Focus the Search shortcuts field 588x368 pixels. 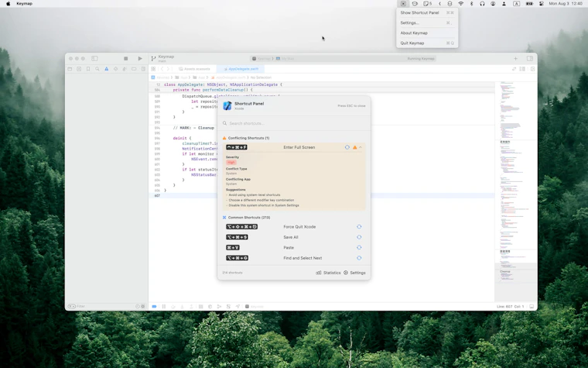click(x=294, y=123)
